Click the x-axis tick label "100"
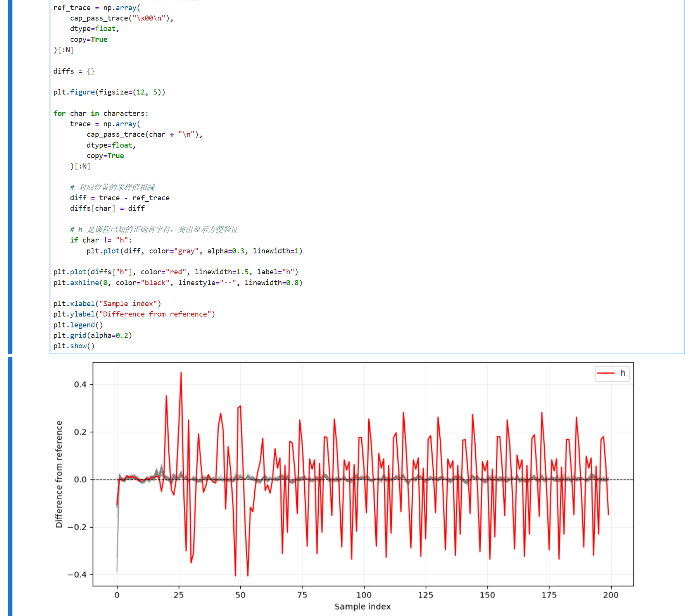This screenshot has height=616, width=685. click(x=364, y=595)
